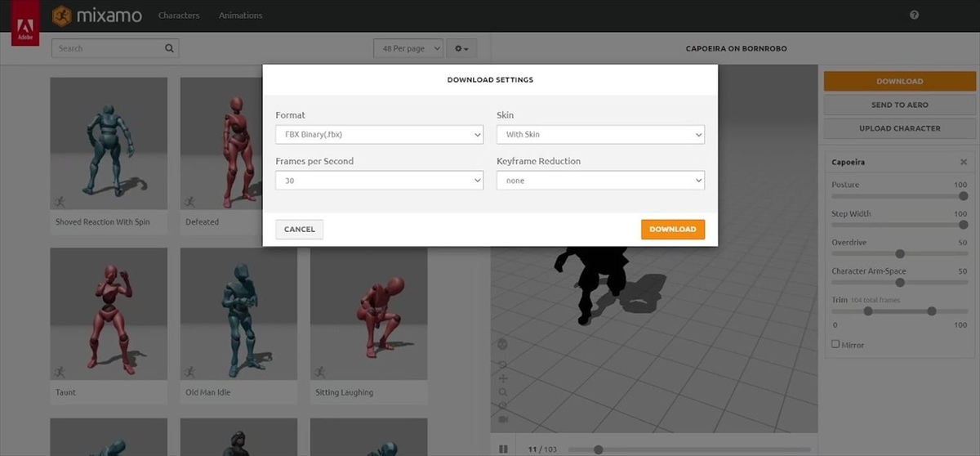Viewport: 980px width, 456px height.
Task: Click running figure icon on Shoved Reaction thumbnail
Action: (x=60, y=201)
